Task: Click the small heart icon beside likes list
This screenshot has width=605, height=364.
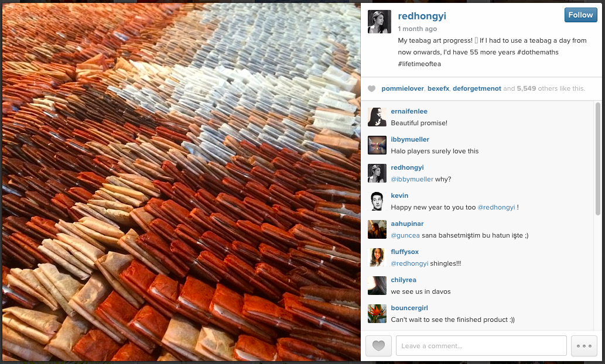Action: pyautogui.click(x=371, y=89)
